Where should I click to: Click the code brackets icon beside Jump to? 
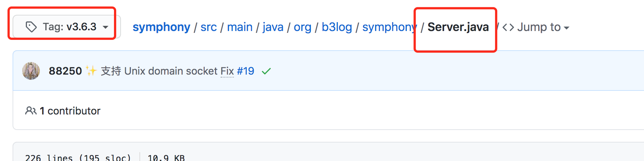tap(508, 27)
